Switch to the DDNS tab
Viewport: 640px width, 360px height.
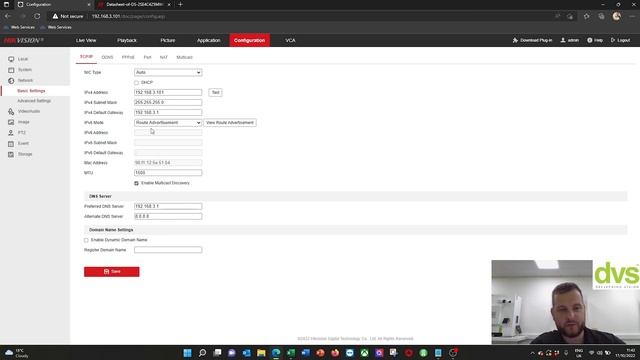[x=107, y=57]
